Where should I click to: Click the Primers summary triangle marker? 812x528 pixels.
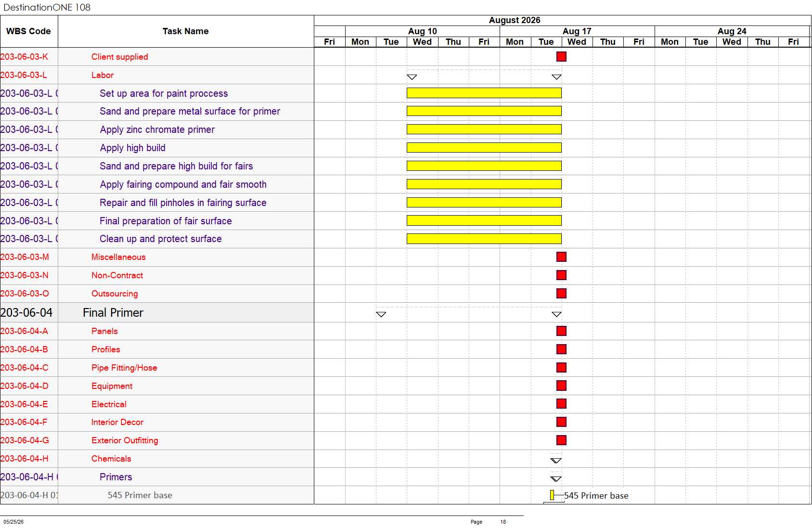click(556, 479)
